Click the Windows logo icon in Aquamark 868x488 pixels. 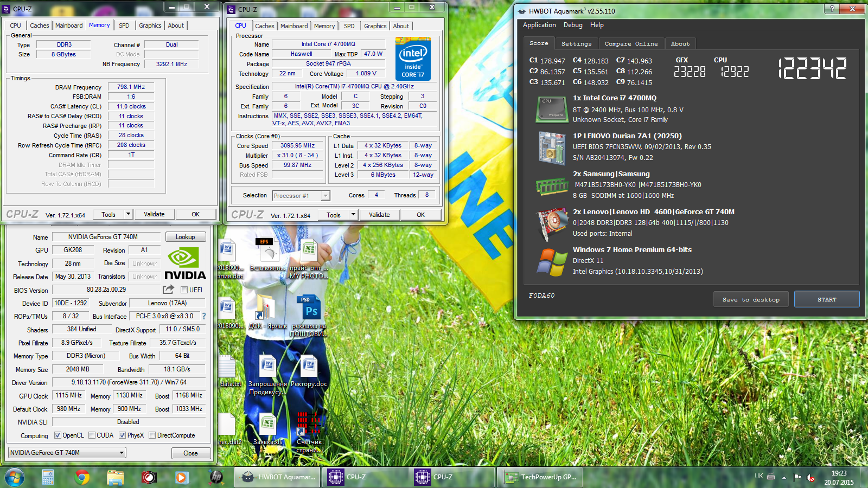pos(552,262)
